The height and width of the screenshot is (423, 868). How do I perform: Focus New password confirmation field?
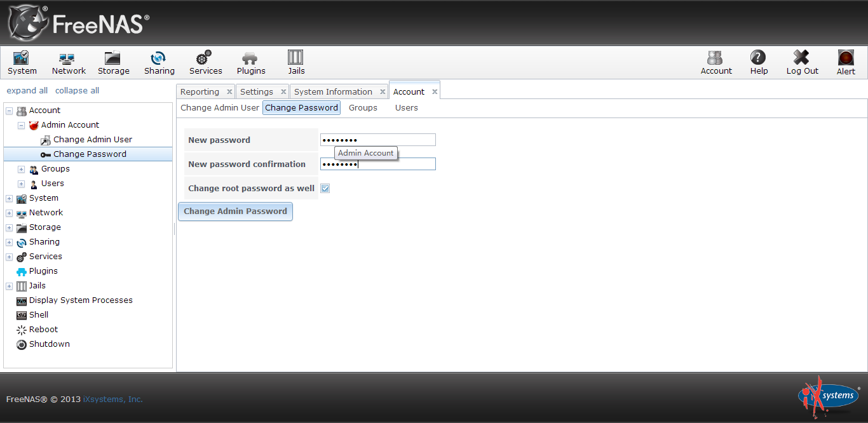377,164
